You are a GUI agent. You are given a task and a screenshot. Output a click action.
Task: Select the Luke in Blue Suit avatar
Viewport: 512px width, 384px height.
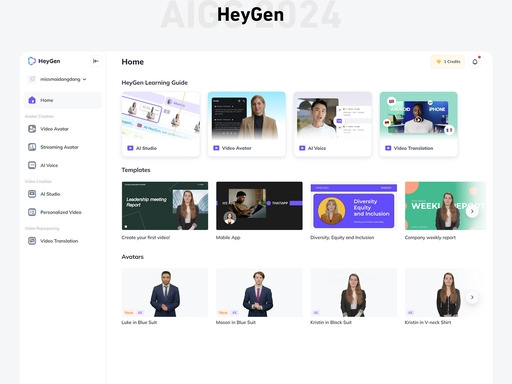pos(165,293)
